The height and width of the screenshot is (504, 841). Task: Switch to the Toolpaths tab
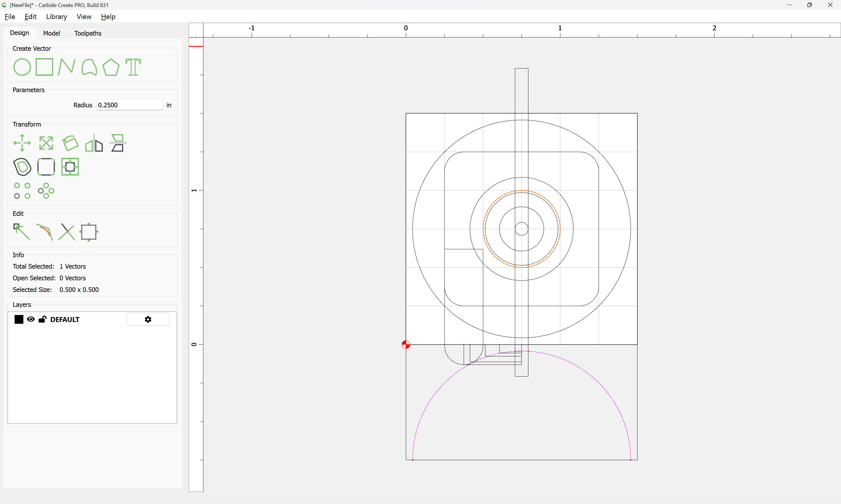point(88,33)
